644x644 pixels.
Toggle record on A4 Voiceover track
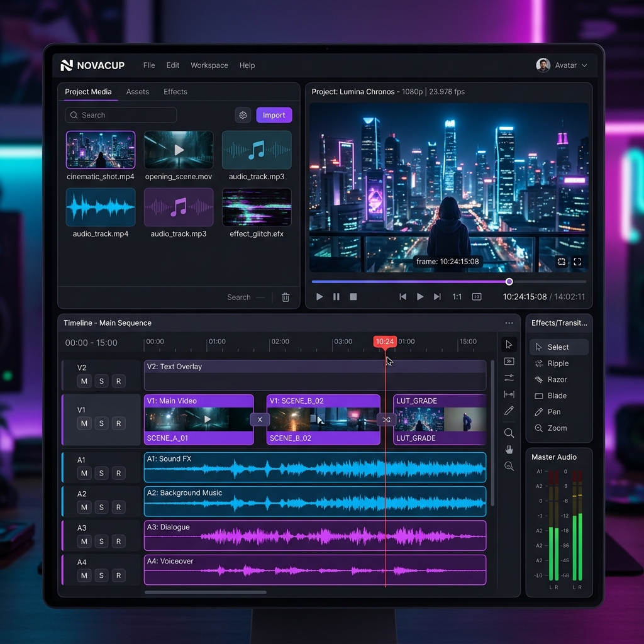pyautogui.click(x=119, y=575)
